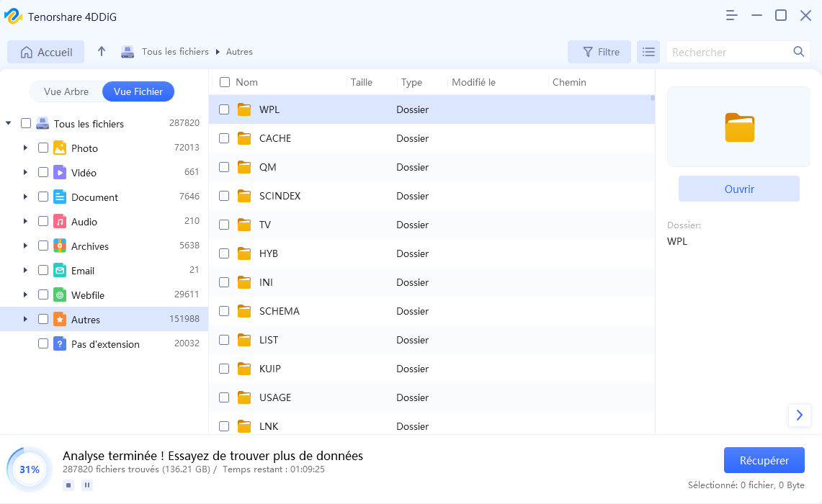Image resolution: width=822 pixels, height=504 pixels.
Task: Click the Récupérer button
Action: click(764, 461)
